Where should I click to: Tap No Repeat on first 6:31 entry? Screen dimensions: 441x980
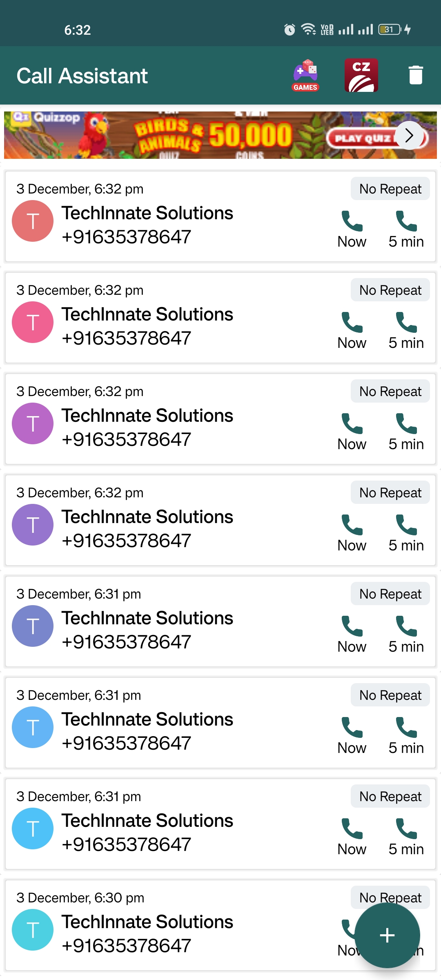point(390,594)
